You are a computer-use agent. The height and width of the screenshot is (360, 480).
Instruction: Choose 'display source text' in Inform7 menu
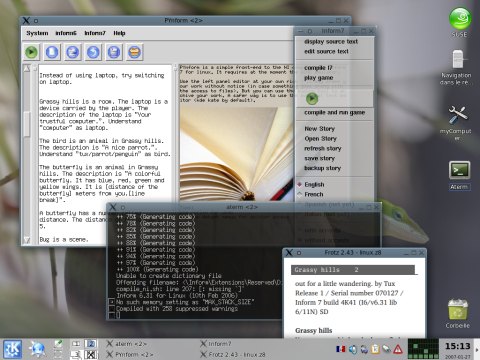click(x=331, y=42)
